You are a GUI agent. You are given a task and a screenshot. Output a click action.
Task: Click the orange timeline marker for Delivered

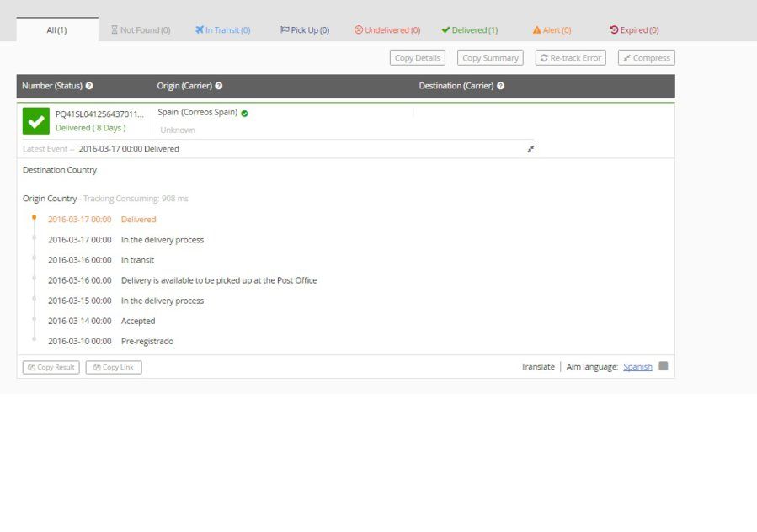click(35, 218)
